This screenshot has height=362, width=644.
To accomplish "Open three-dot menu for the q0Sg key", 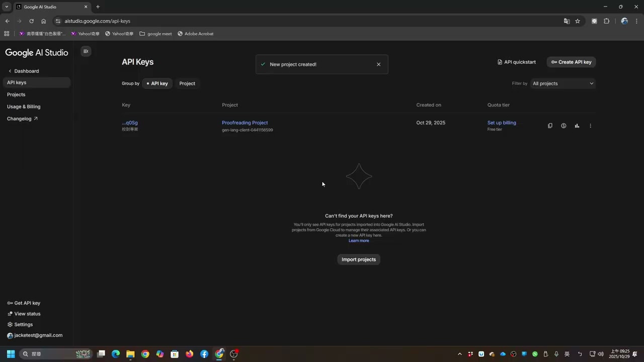I will click(x=590, y=126).
